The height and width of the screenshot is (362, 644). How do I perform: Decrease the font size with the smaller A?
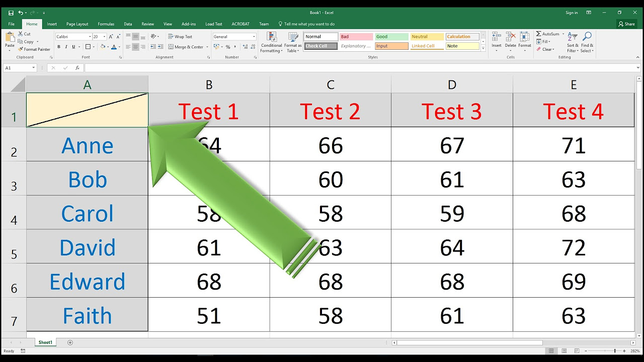click(118, 37)
